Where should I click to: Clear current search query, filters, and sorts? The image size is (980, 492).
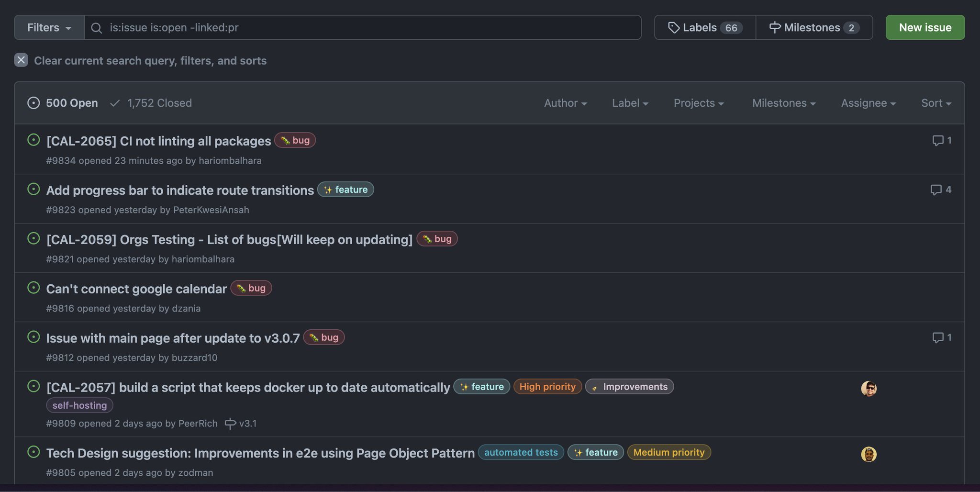pyautogui.click(x=21, y=60)
